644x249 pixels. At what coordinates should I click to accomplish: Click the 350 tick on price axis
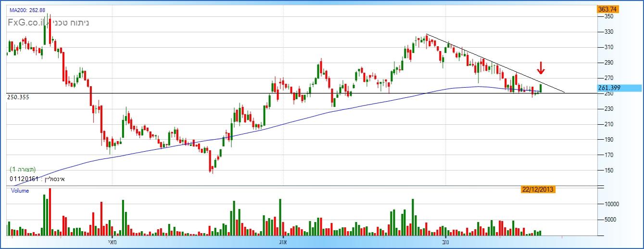608,16
